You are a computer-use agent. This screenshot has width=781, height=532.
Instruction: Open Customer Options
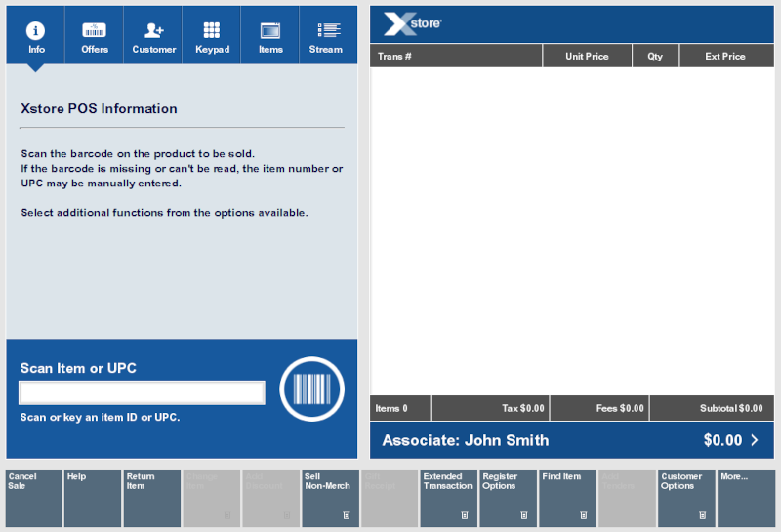coord(686,498)
